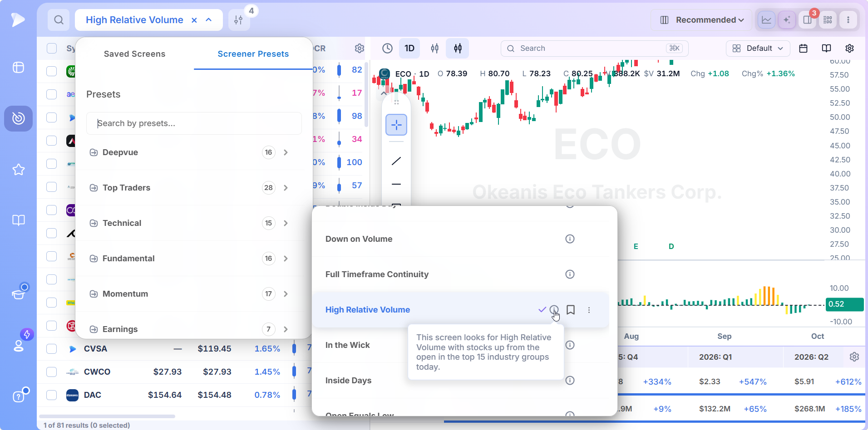Viewport: 868px width, 430px height.
Task: Open the Default layout dropdown
Action: 758,49
